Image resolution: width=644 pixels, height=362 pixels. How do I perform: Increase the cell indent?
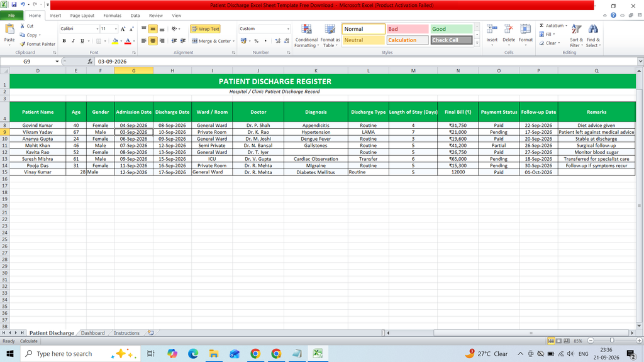click(183, 41)
